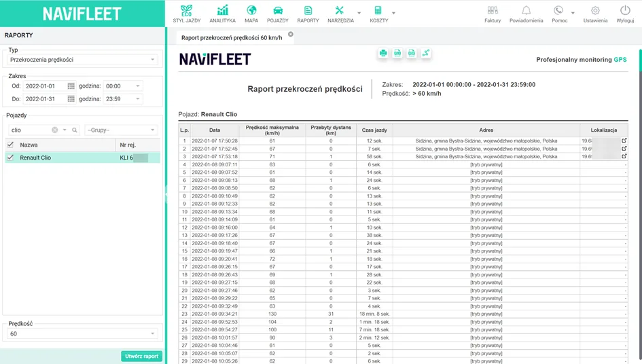Click the drive time 2 min. 12 sek.
The width and height of the screenshot is (642, 364).
(374, 338)
